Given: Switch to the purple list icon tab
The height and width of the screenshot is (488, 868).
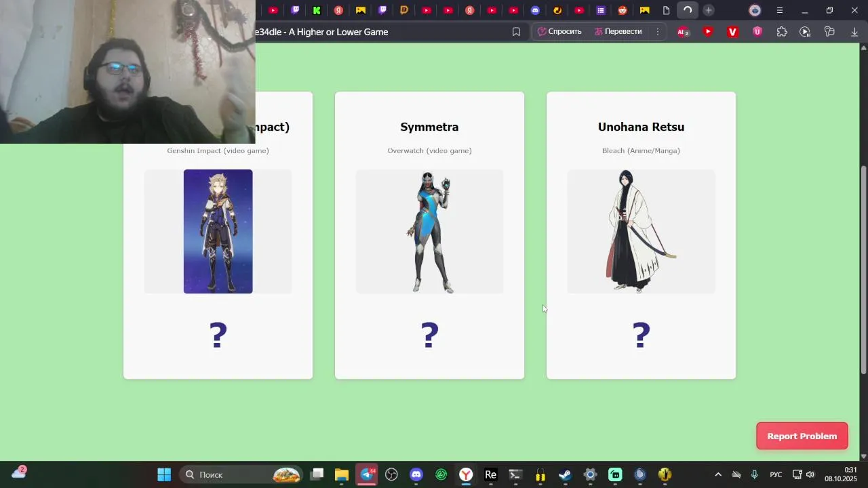Looking at the screenshot, I should click(601, 10).
